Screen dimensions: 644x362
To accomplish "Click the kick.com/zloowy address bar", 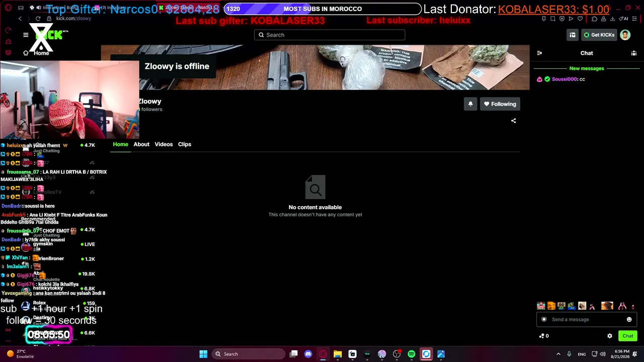I will [x=73, y=19].
